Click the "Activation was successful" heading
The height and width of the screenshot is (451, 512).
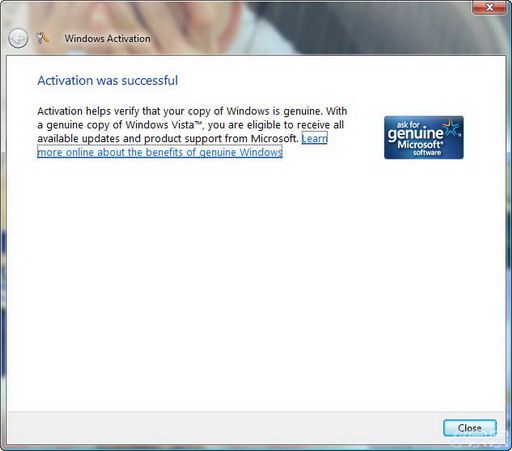[x=108, y=81]
